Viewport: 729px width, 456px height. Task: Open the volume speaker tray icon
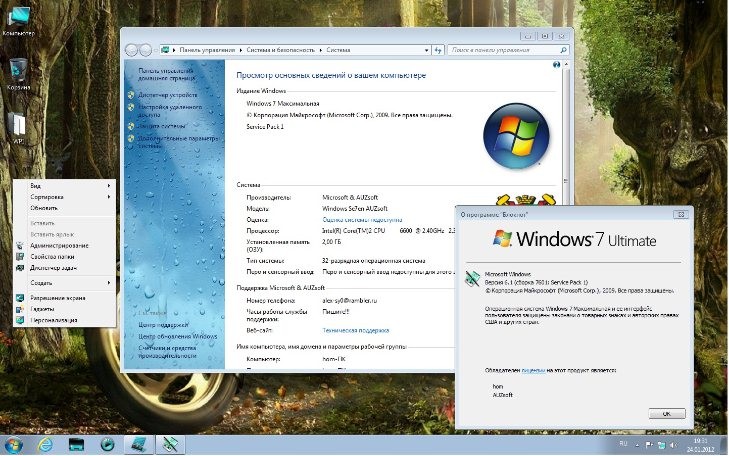pos(673,445)
